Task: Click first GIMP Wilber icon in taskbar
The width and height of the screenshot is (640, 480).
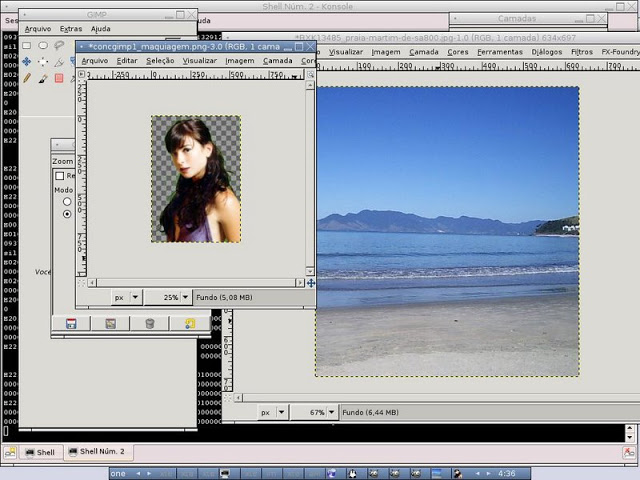Action: (x=373, y=473)
